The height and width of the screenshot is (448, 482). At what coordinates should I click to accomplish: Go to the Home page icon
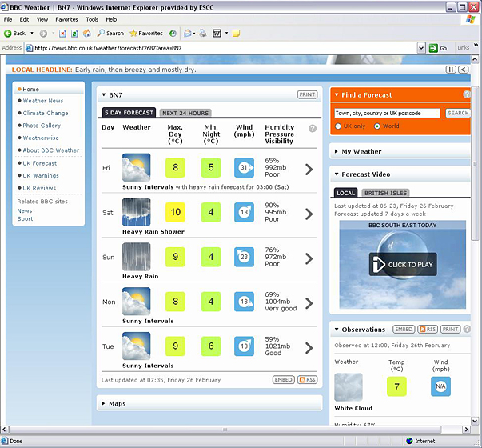tap(87, 34)
